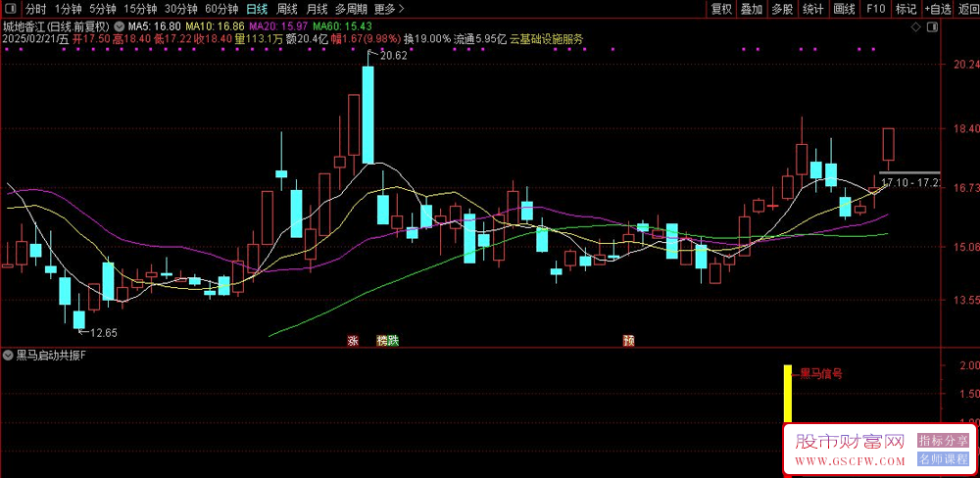Click the 返回 back button
Screen dimensions: 980x478
pyautogui.click(x=967, y=9)
